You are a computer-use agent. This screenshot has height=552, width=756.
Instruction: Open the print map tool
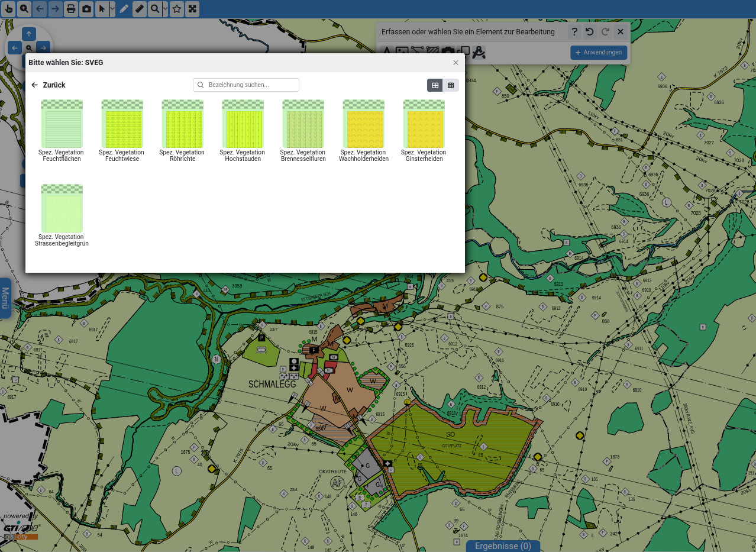pos(71,9)
